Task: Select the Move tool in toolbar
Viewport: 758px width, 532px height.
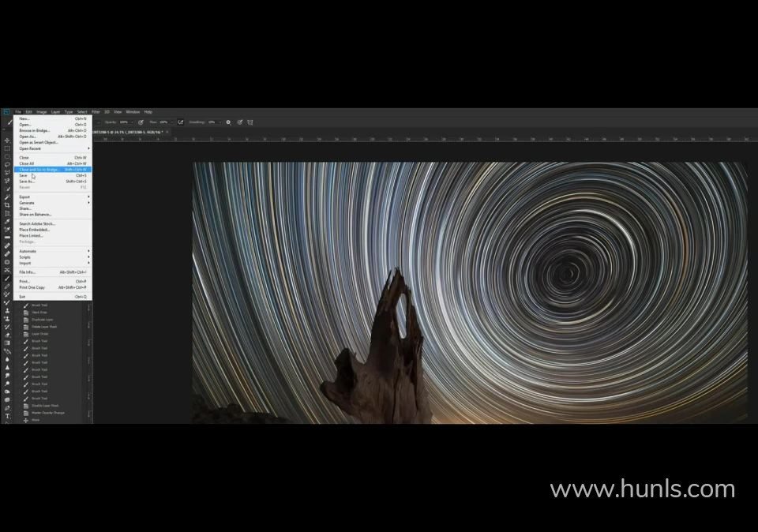Action: tap(7, 140)
